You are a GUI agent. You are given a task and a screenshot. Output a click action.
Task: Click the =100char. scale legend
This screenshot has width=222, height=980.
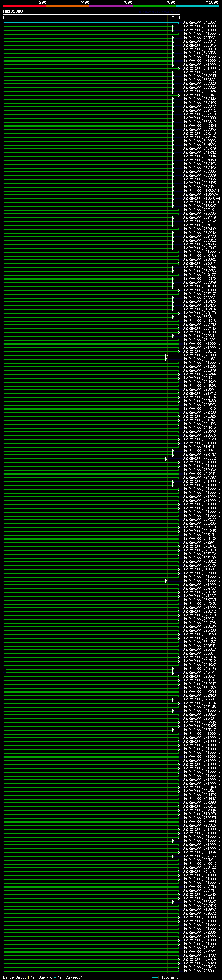[x=165, y=977]
